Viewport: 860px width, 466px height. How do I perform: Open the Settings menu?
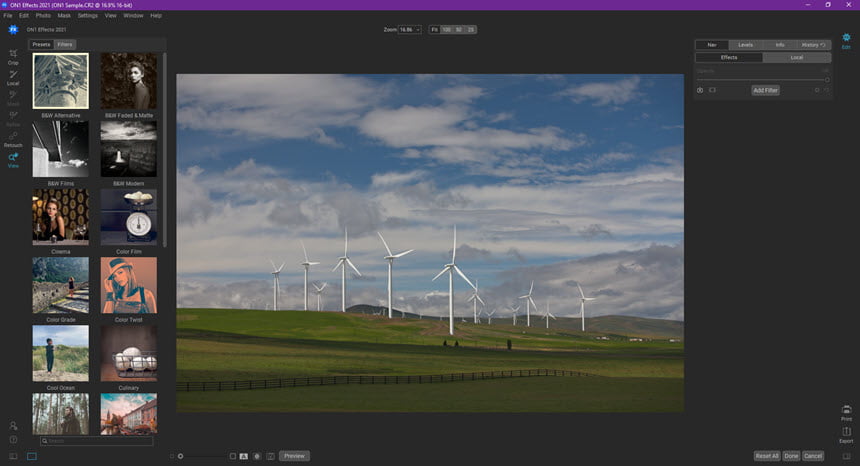(88, 15)
